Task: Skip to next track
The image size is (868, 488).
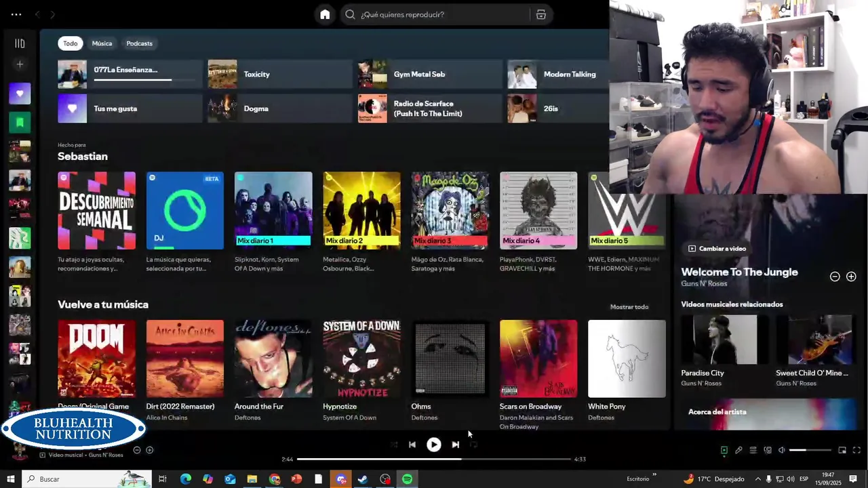Action: coord(455,445)
